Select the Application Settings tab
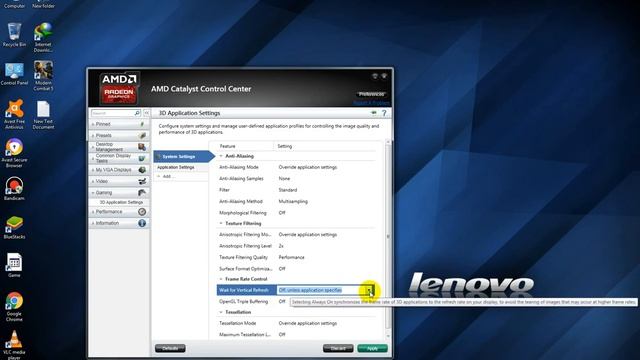 (x=176, y=167)
